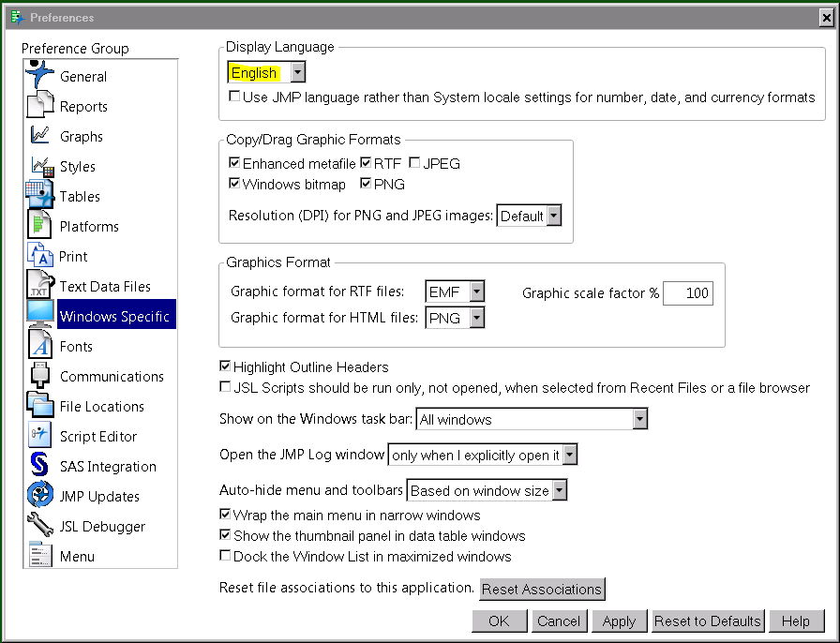The image size is (840, 643).
Task: Click the Apply button
Action: point(619,621)
